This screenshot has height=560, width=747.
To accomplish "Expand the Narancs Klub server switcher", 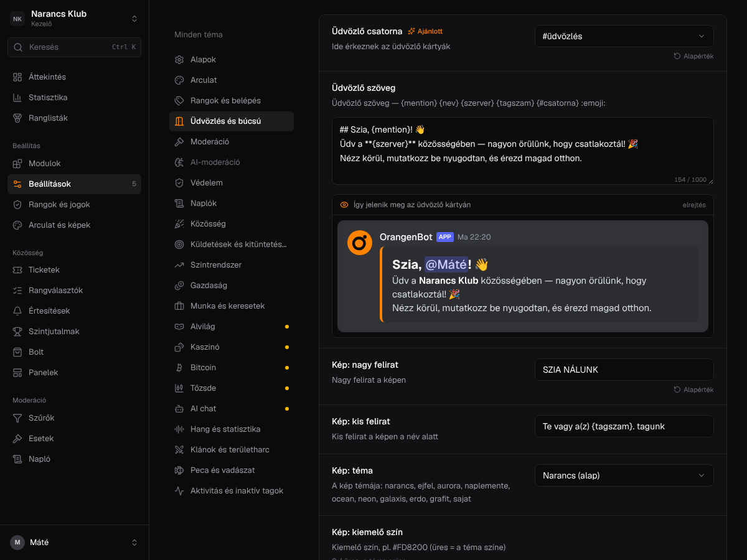I will [75, 19].
